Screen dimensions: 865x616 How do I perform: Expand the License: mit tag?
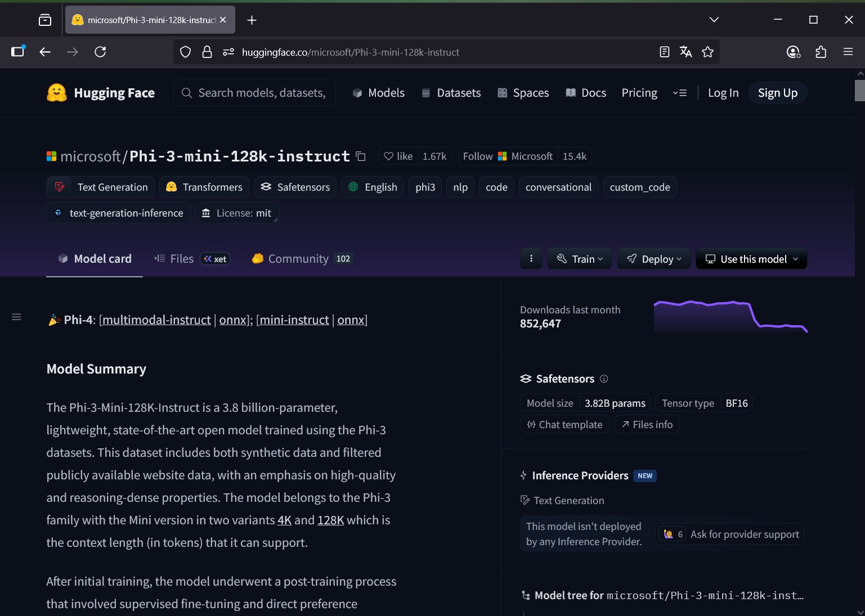coord(237,213)
